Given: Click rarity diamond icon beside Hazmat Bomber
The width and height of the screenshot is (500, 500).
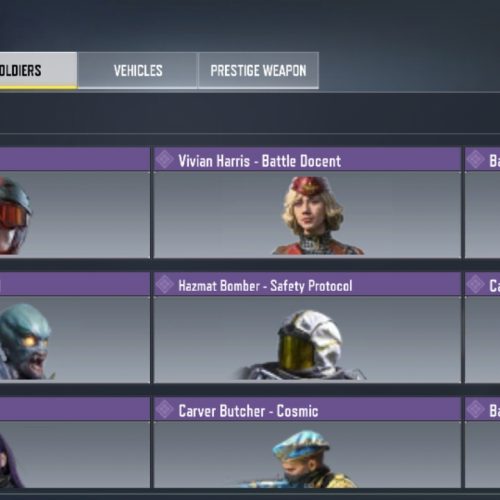Looking at the screenshot, I should (x=165, y=284).
